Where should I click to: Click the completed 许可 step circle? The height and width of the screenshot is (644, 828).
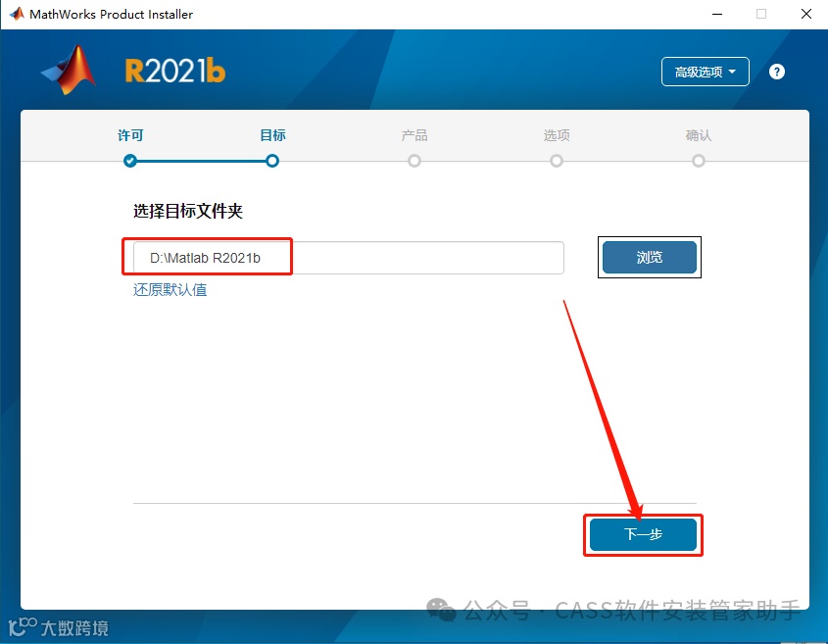point(130,161)
